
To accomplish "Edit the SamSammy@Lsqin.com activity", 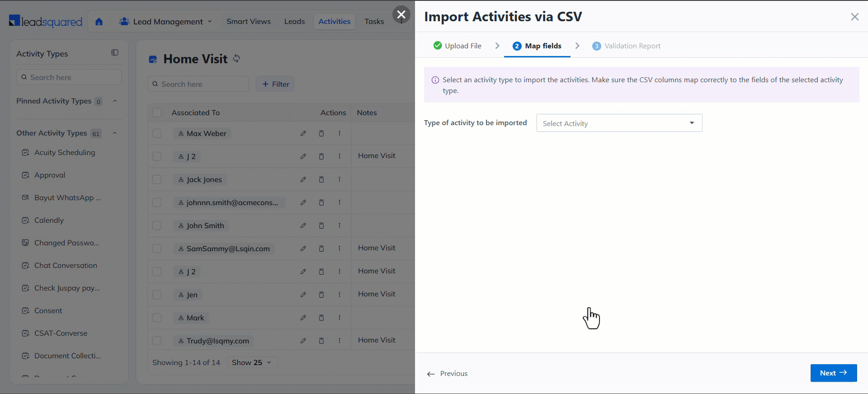I will [x=303, y=249].
